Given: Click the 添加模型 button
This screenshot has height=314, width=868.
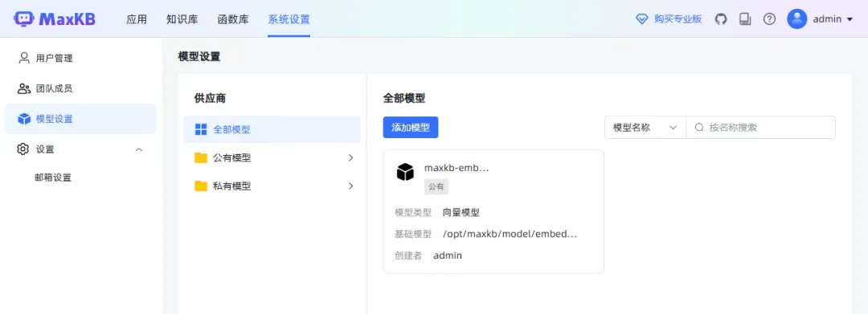Looking at the screenshot, I should click(x=411, y=127).
